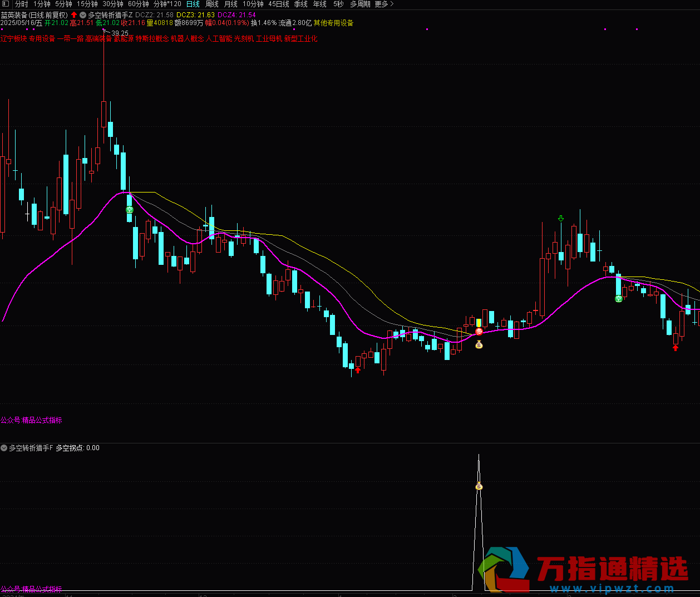Expand the 更多 periods dropdown
The height and width of the screenshot is (597, 700).
[384, 4]
